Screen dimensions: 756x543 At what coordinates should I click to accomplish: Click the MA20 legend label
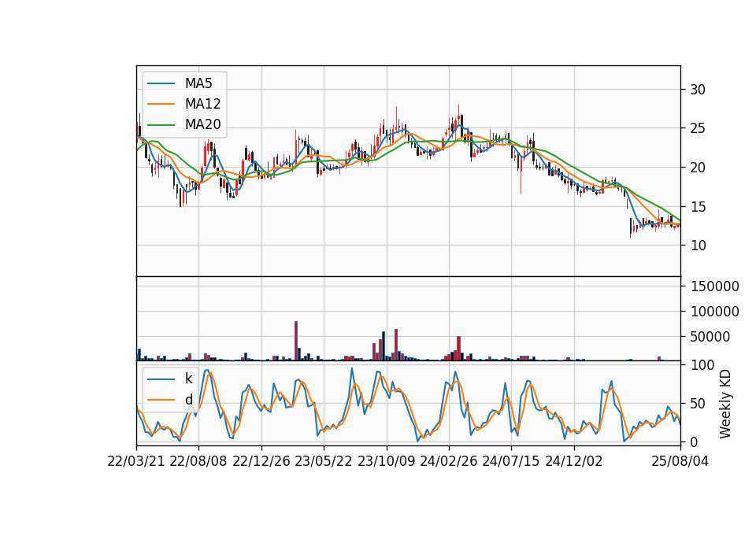click(x=202, y=125)
